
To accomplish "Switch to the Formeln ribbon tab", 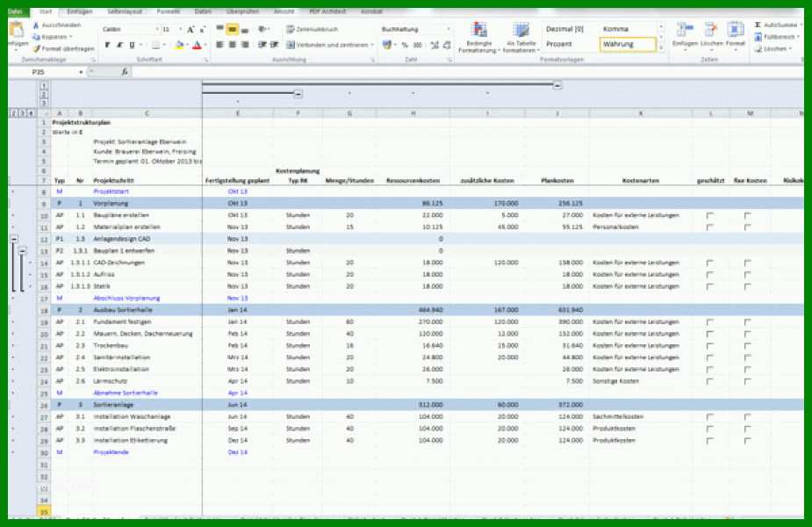I will [x=169, y=11].
